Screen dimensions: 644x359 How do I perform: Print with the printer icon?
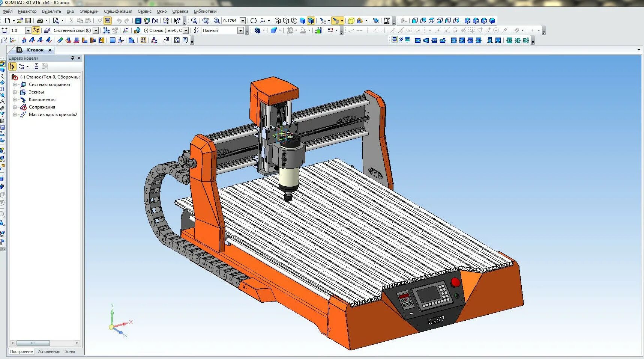40,21
